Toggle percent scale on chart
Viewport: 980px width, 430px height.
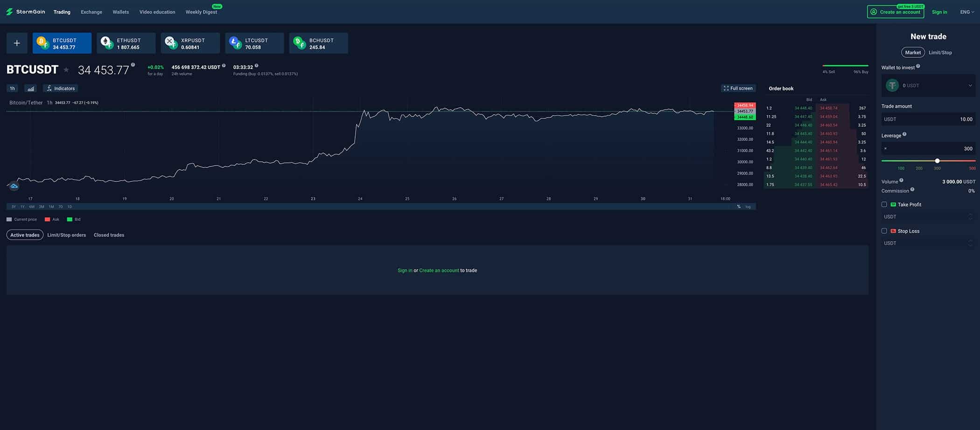click(739, 207)
